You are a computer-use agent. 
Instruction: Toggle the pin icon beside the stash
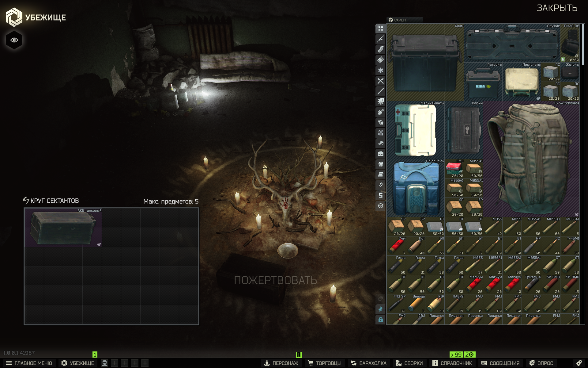tap(380, 309)
